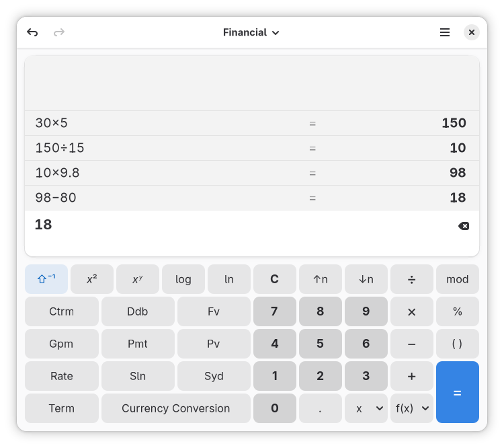Open the hamburger main menu
504x448 pixels.
[445, 32]
